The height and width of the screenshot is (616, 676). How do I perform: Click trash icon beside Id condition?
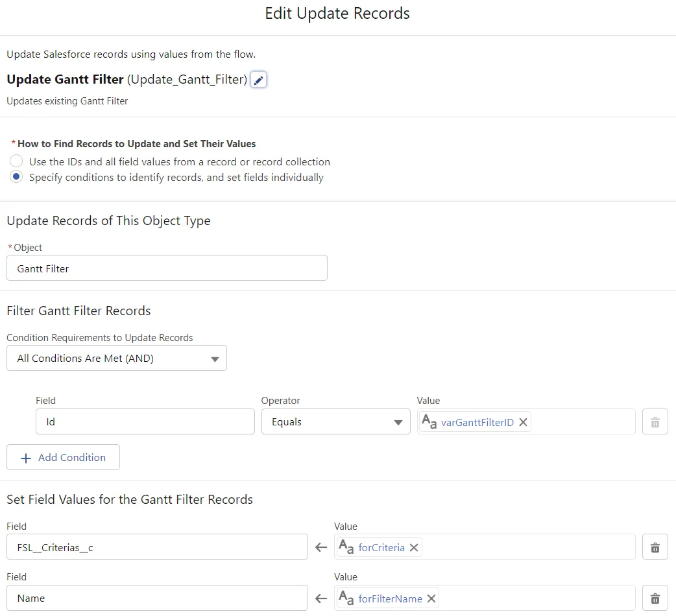[x=655, y=422]
